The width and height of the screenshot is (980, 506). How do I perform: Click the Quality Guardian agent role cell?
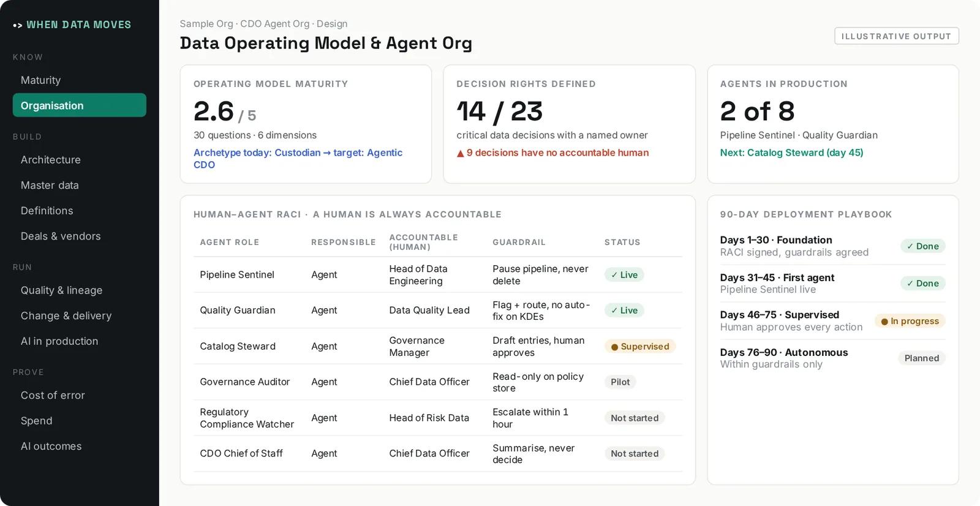(x=238, y=311)
